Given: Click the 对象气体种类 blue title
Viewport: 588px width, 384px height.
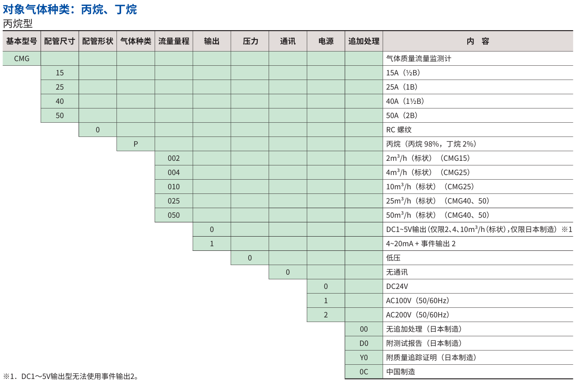Looking at the screenshot, I should 70,9.
